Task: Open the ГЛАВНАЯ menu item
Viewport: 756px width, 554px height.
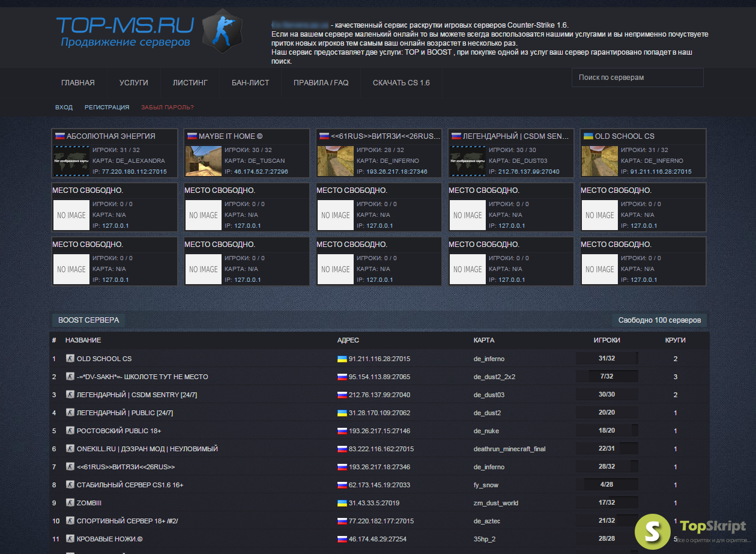Action: pos(78,83)
